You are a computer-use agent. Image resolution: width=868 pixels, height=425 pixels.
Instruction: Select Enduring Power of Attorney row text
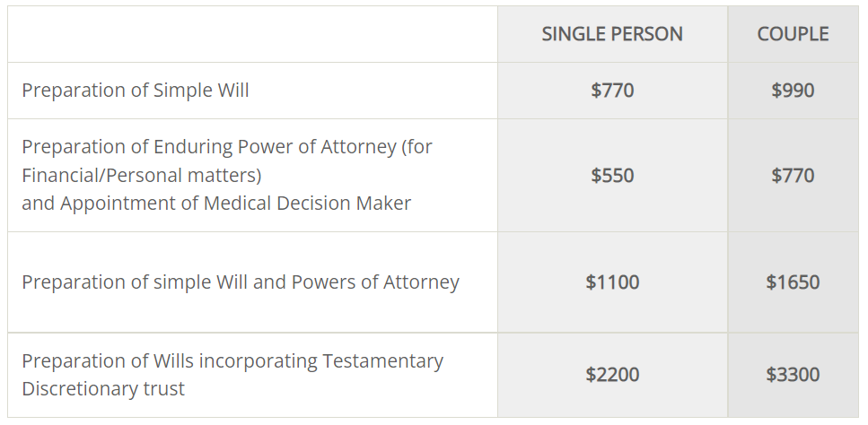pyautogui.click(x=227, y=175)
